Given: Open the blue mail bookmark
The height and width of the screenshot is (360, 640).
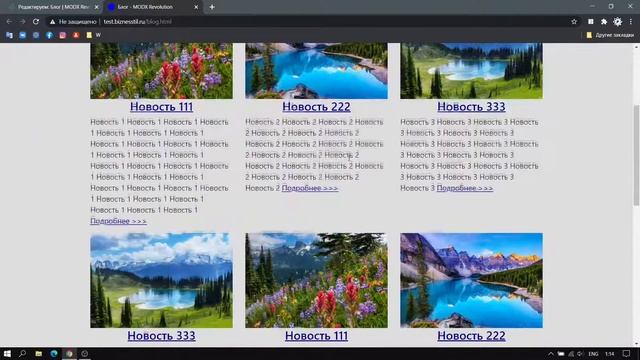Looking at the screenshot, I should (22, 36).
